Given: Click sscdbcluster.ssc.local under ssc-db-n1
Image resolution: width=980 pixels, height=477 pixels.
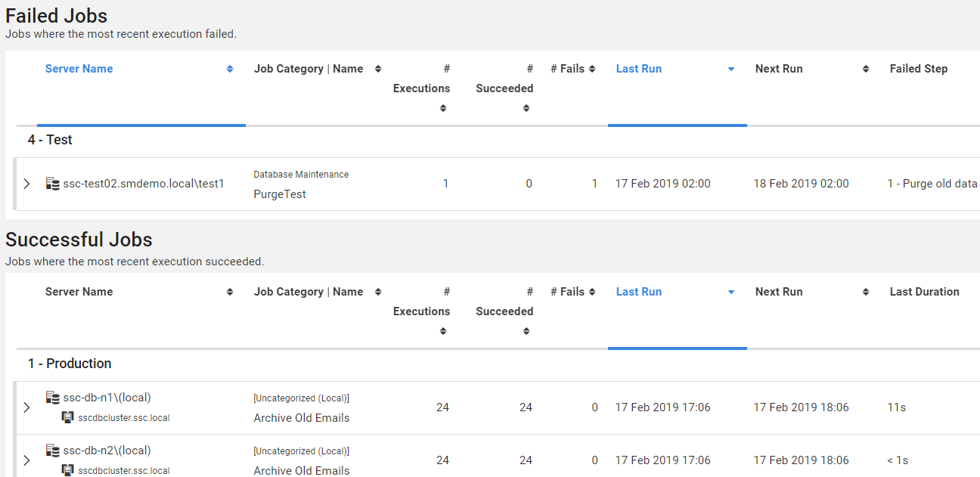Looking at the screenshot, I should point(124,417).
